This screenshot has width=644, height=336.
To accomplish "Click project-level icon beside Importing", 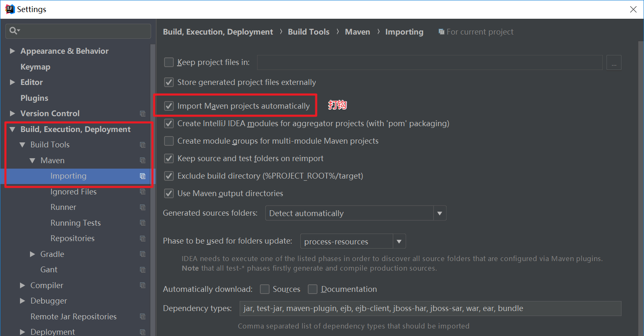I will [142, 176].
